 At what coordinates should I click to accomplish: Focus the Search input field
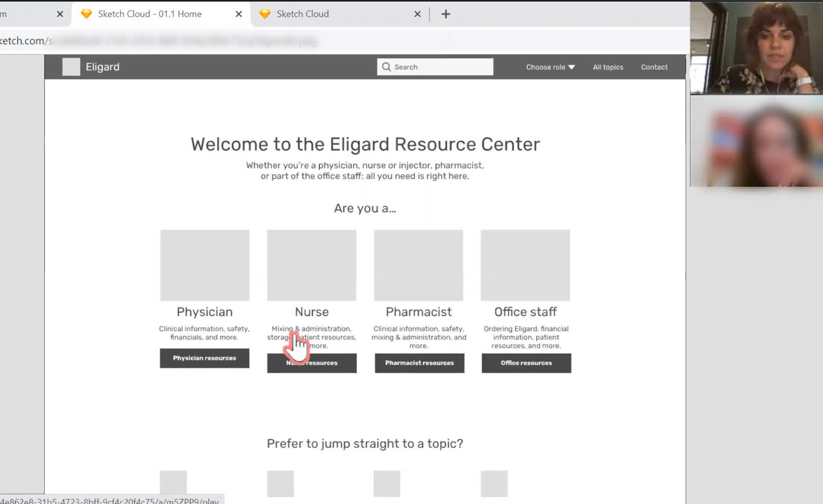tap(435, 67)
